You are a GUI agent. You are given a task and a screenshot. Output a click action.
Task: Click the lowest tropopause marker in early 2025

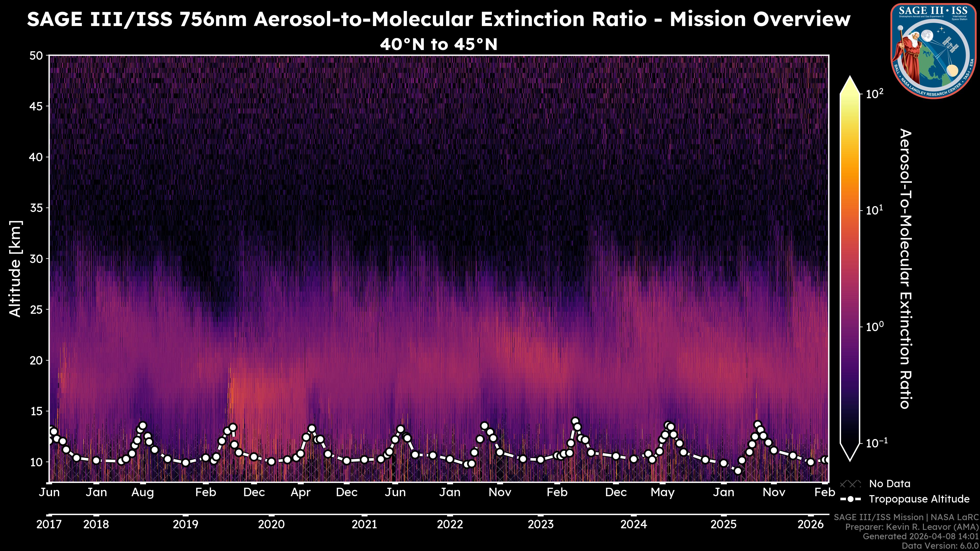pyautogui.click(x=738, y=471)
